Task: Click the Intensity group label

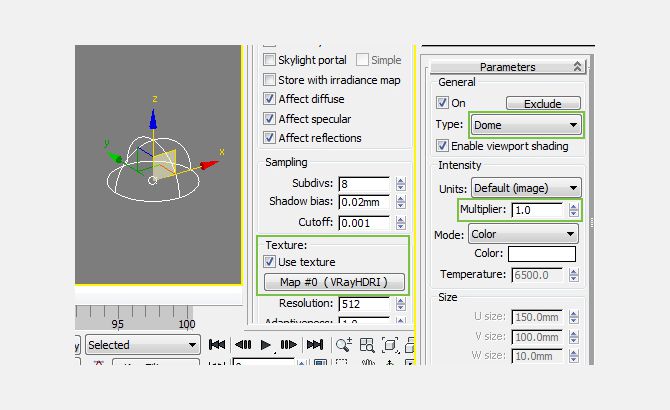Action: point(459,165)
